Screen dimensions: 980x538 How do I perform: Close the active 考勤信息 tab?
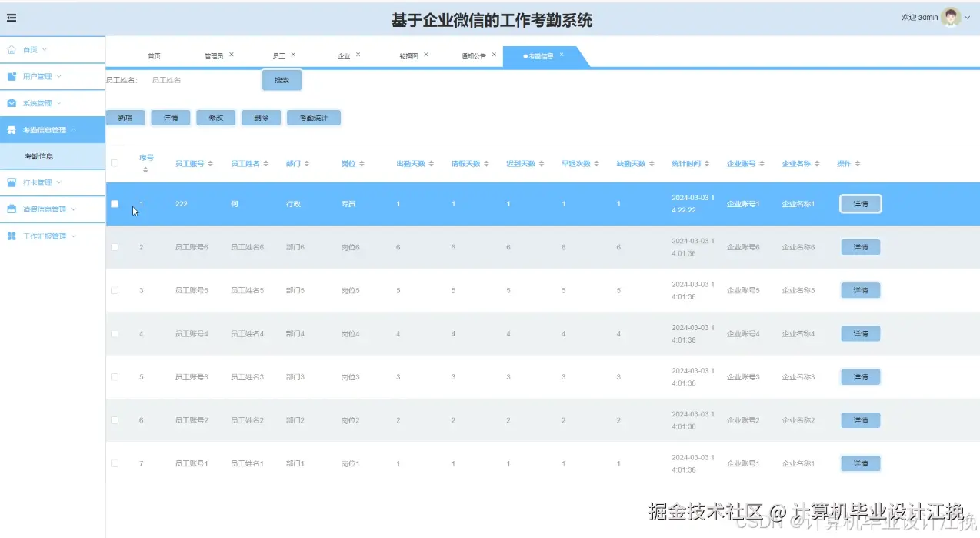(562, 55)
